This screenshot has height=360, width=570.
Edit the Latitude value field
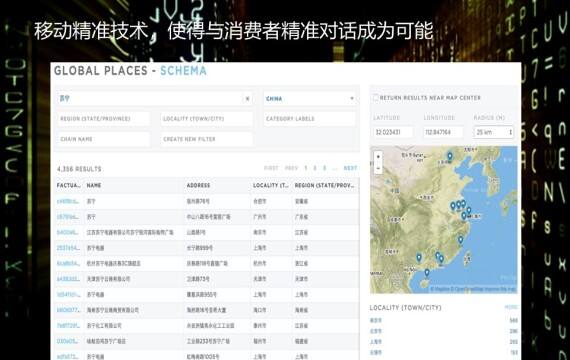pyautogui.click(x=393, y=132)
